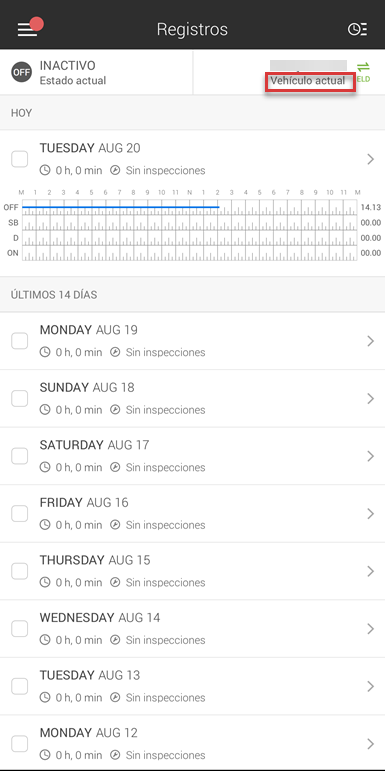Image resolution: width=385 pixels, height=771 pixels.
Task: Tap INACTIVO Estado actual status
Action: point(73,72)
